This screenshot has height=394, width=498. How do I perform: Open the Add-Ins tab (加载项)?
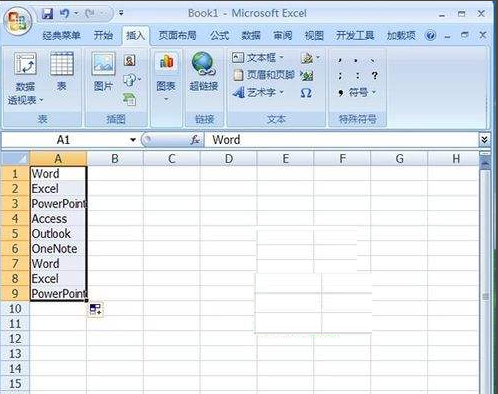401,35
